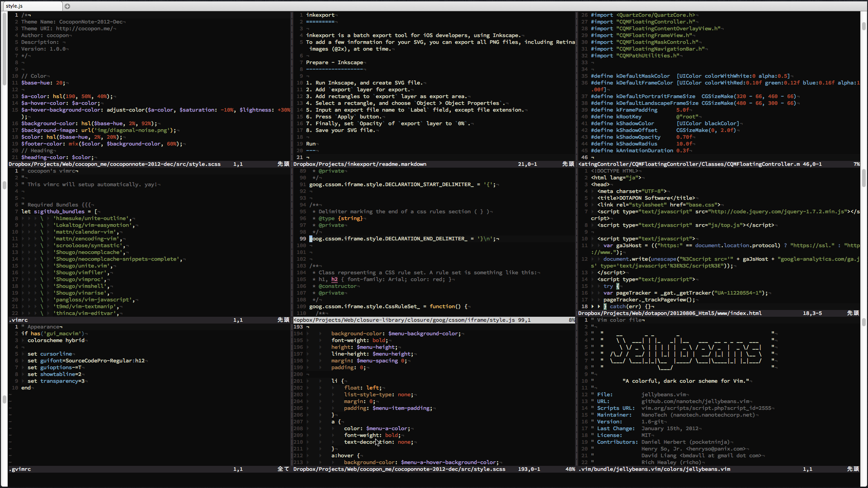The image size is (868, 488).
Task: Click the inkexport/readme.markdown status line
Action: [434, 164]
